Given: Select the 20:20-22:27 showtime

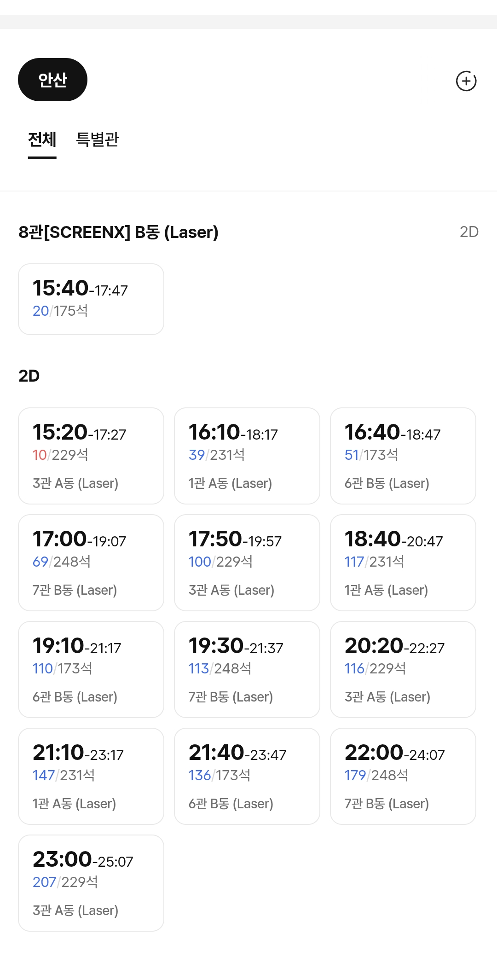Looking at the screenshot, I should 403,669.
